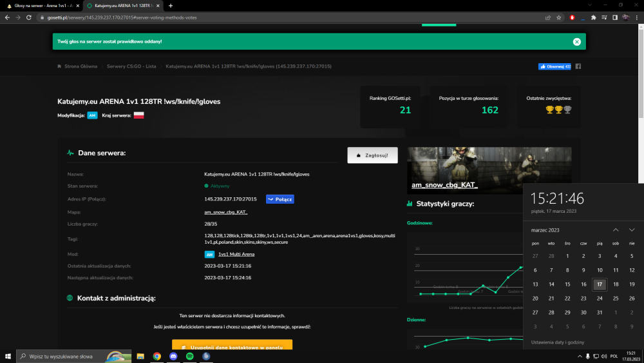Screen dimensions: 644x363
Task: Click the blue Połącz connect button
Action: [279, 199]
